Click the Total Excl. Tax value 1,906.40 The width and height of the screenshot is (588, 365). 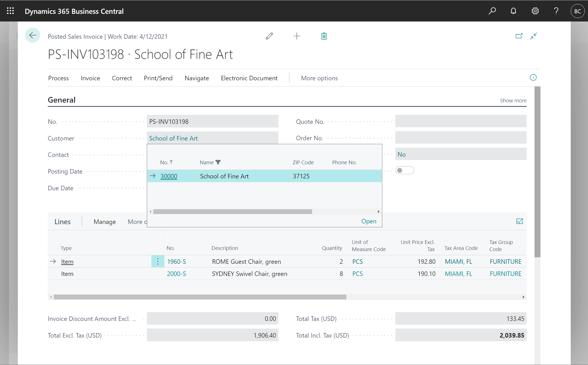coord(213,335)
